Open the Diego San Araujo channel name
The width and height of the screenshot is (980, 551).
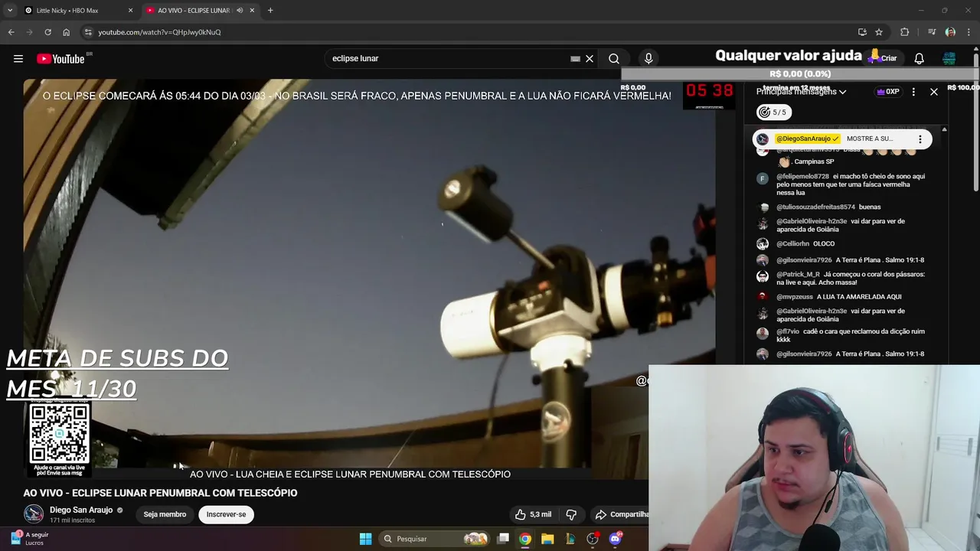pyautogui.click(x=81, y=510)
